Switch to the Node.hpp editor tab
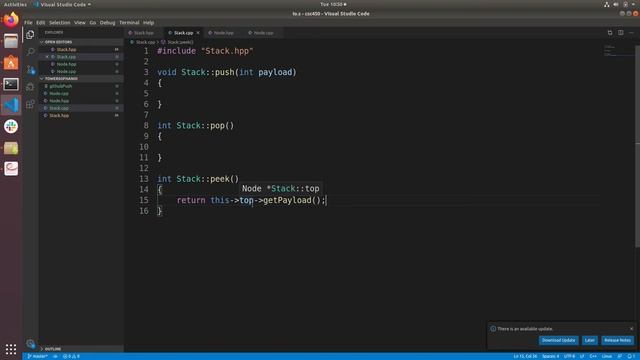The image size is (640, 360). click(223, 33)
